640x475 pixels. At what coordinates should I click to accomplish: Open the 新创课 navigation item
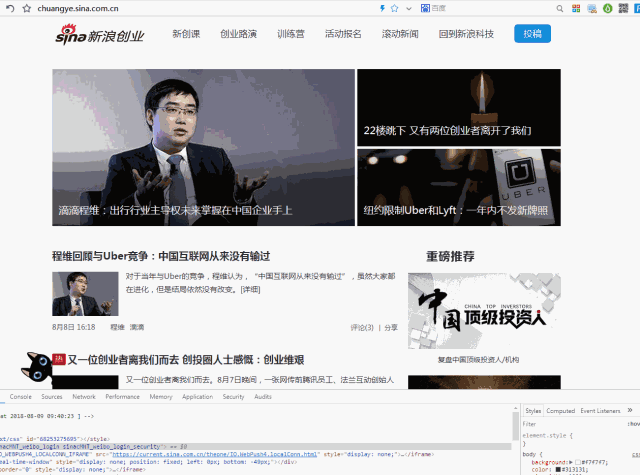pos(186,34)
